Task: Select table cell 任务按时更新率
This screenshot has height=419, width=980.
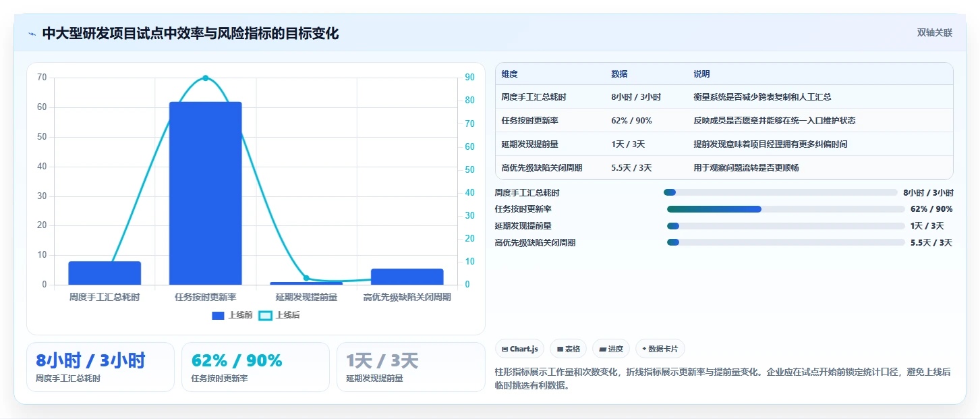Action: (x=529, y=121)
